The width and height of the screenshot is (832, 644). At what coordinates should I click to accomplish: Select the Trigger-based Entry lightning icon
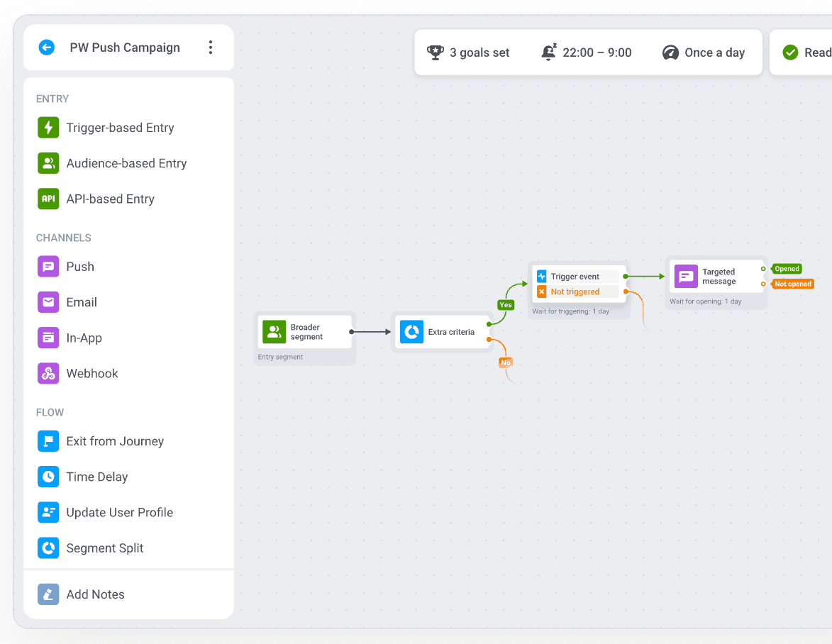(48, 128)
